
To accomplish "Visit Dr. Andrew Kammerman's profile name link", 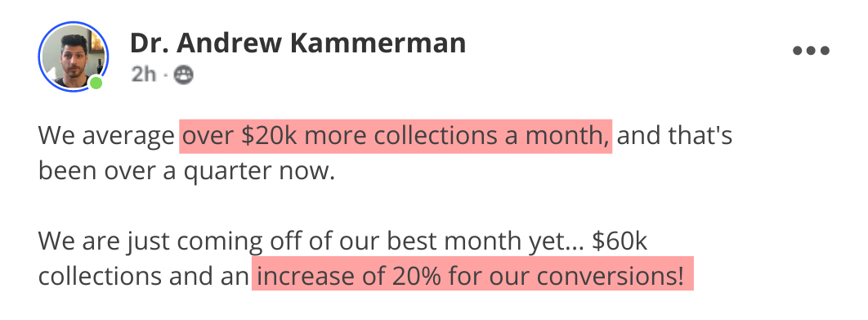I will pyautogui.click(x=298, y=43).
